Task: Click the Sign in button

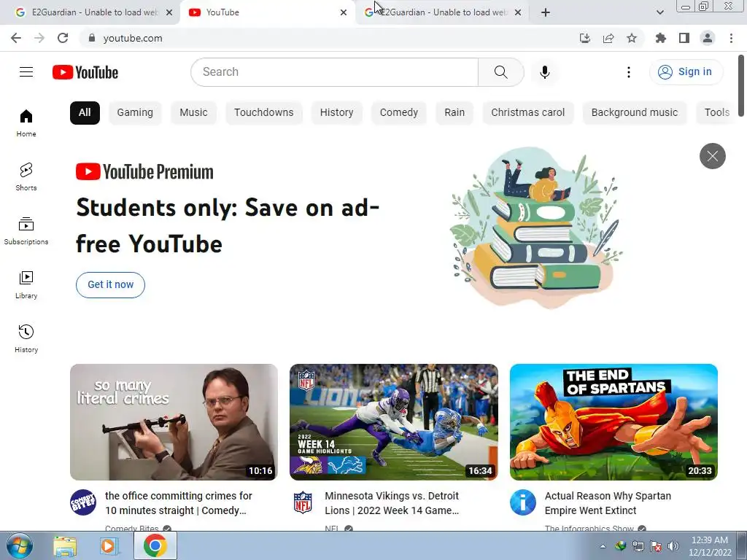Action: [686, 72]
